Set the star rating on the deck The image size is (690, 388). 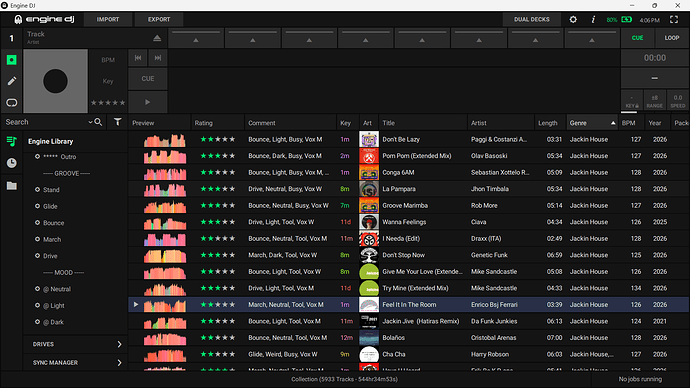click(108, 102)
